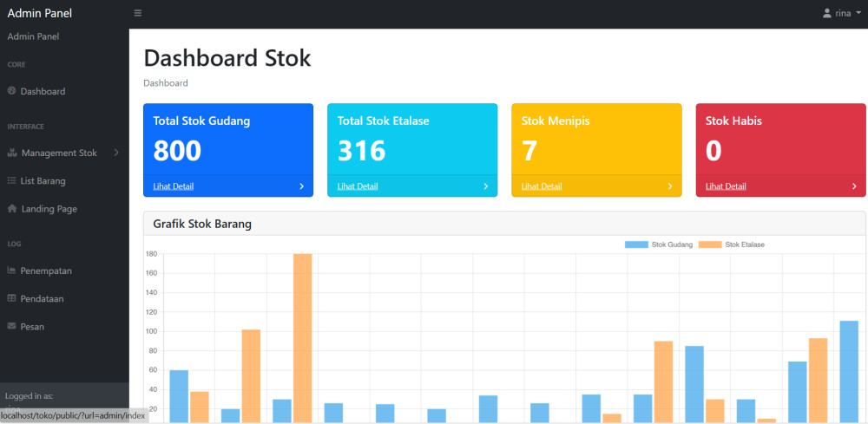Open Lihat Detail on Stok Menipis card

(x=542, y=186)
